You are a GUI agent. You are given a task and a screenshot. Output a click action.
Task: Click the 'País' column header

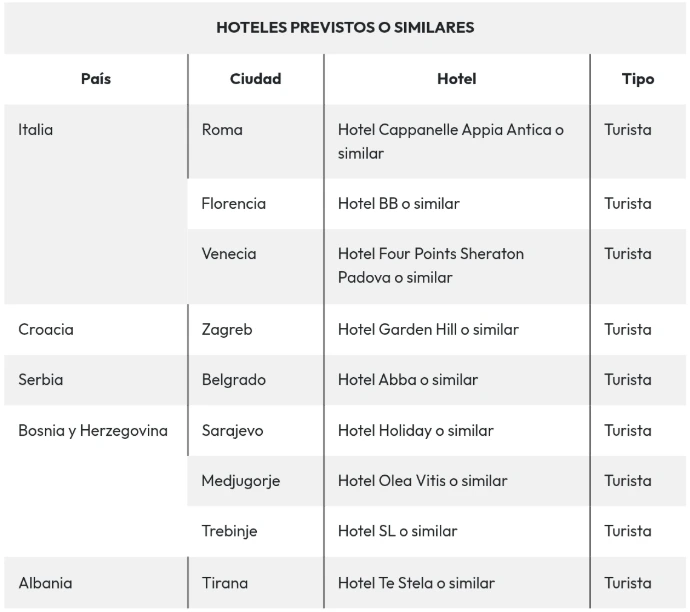pyautogui.click(x=96, y=79)
